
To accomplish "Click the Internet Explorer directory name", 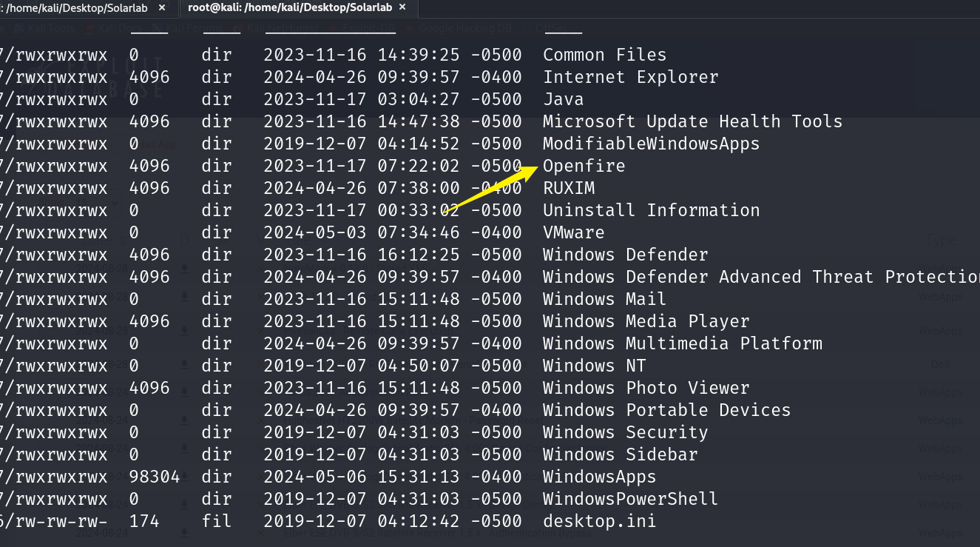I will point(630,77).
